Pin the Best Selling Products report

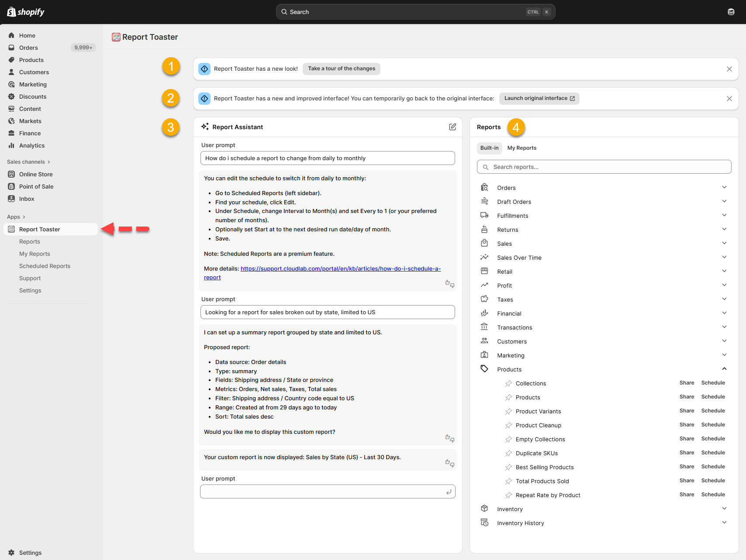508,467
